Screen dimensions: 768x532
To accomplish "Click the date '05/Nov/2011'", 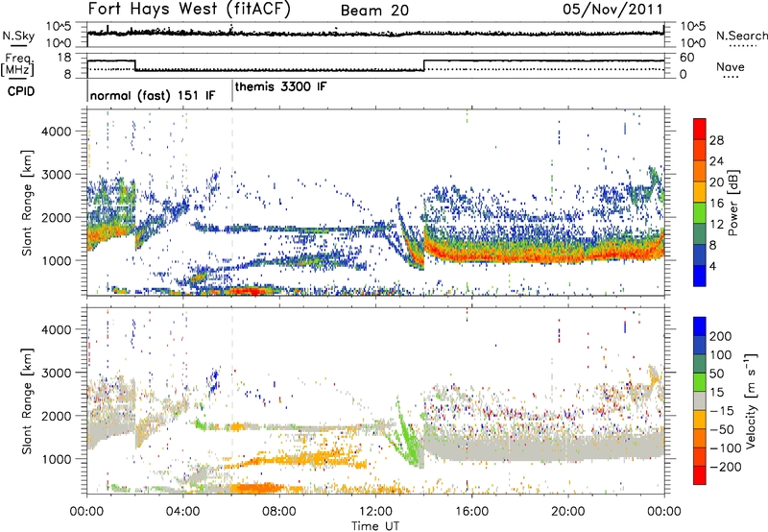I will [x=612, y=9].
